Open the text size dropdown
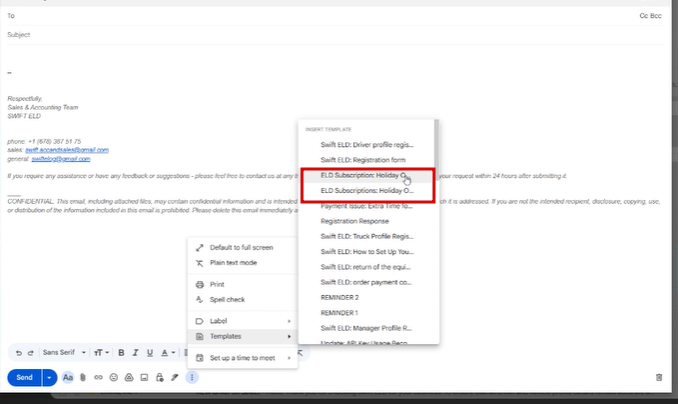The width and height of the screenshot is (678, 404). [101, 353]
